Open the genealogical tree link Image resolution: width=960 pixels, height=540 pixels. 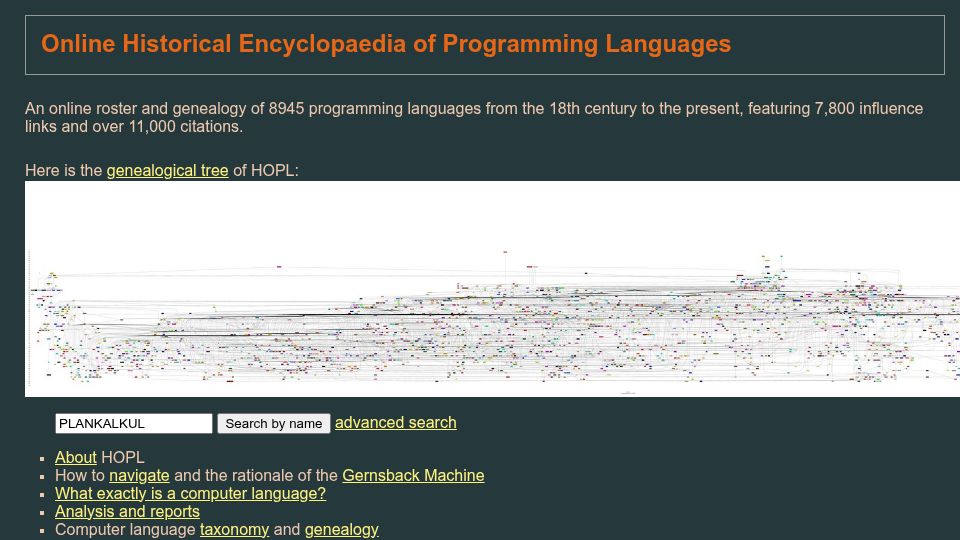point(167,170)
